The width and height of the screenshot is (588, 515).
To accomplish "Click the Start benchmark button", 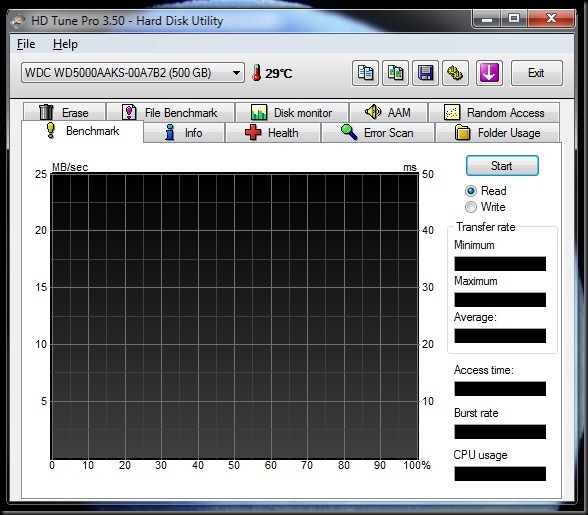I will [x=502, y=166].
